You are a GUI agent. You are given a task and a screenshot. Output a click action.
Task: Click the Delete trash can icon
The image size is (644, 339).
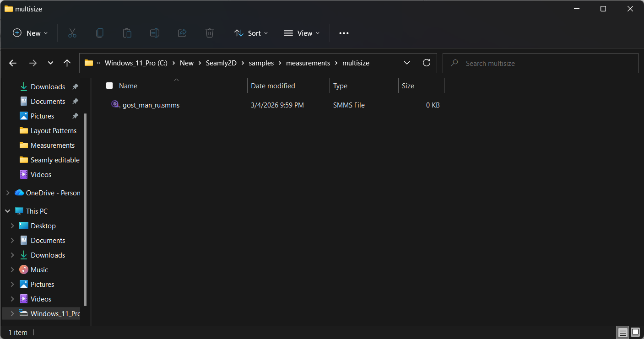pyautogui.click(x=209, y=33)
